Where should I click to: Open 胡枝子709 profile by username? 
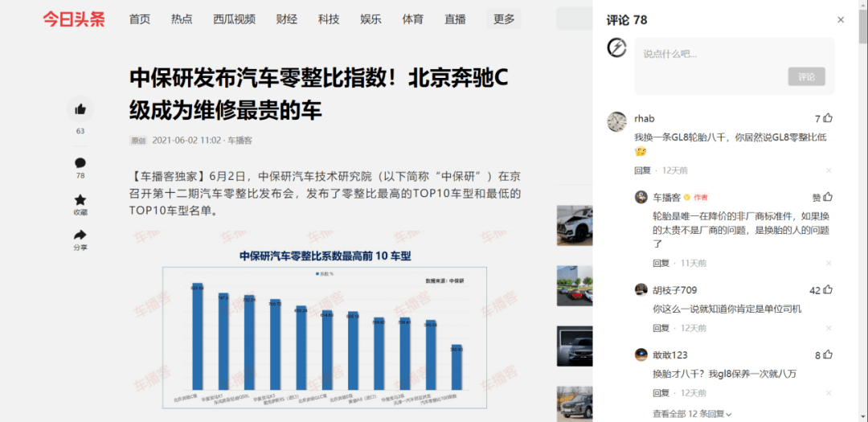pos(675,290)
